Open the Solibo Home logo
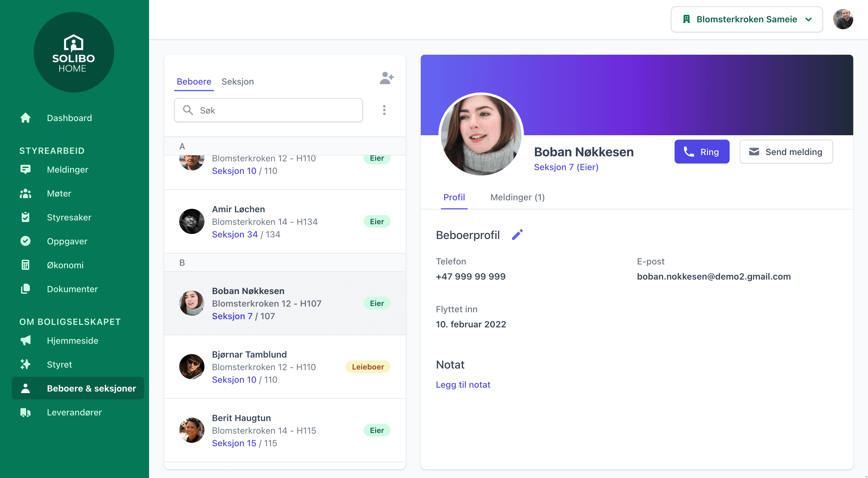868x478 pixels. coord(74,53)
